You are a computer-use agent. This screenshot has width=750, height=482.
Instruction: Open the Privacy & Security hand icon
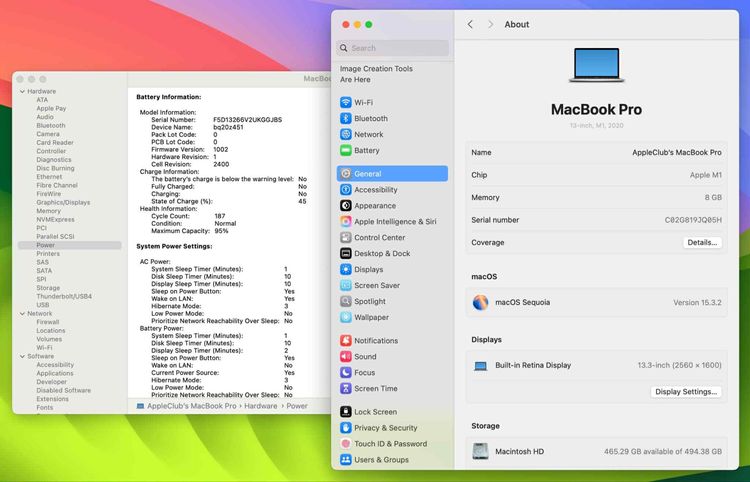346,427
